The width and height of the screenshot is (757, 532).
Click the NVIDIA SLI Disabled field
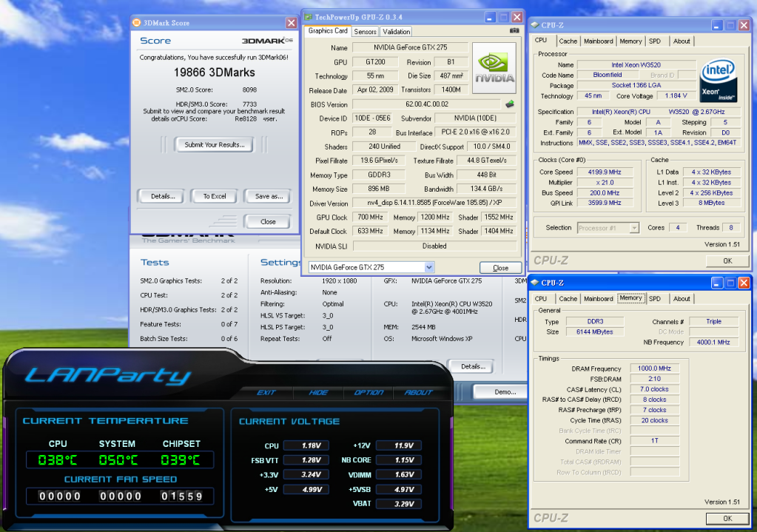pos(434,246)
